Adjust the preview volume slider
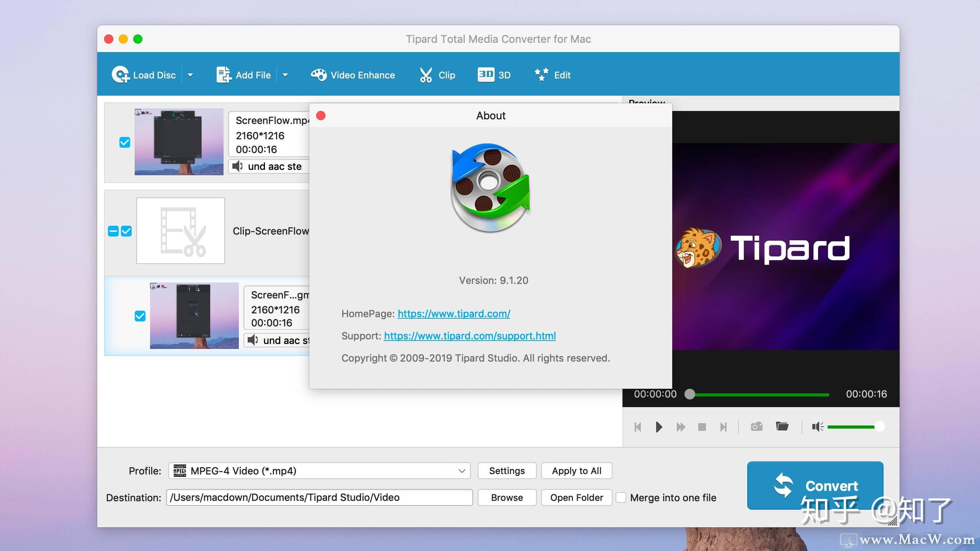This screenshot has width=980, height=551. [856, 427]
